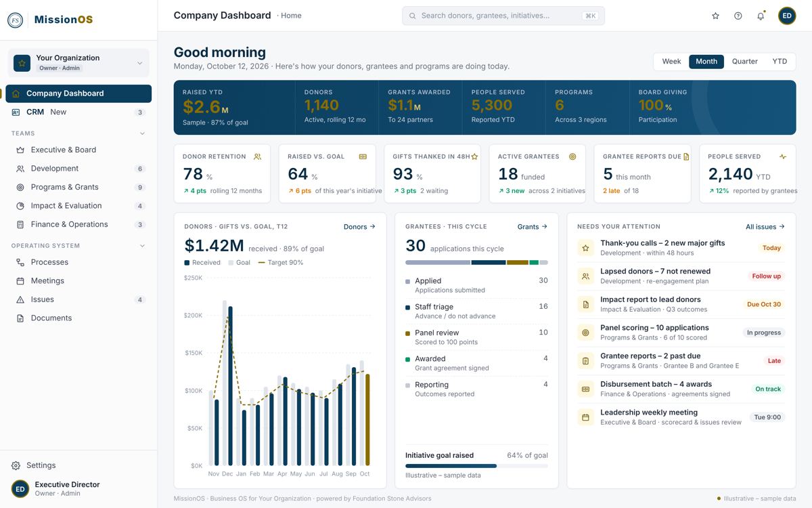The height and width of the screenshot is (508, 812).
Task: Click the Panel scoring target icon
Action: tap(585, 333)
